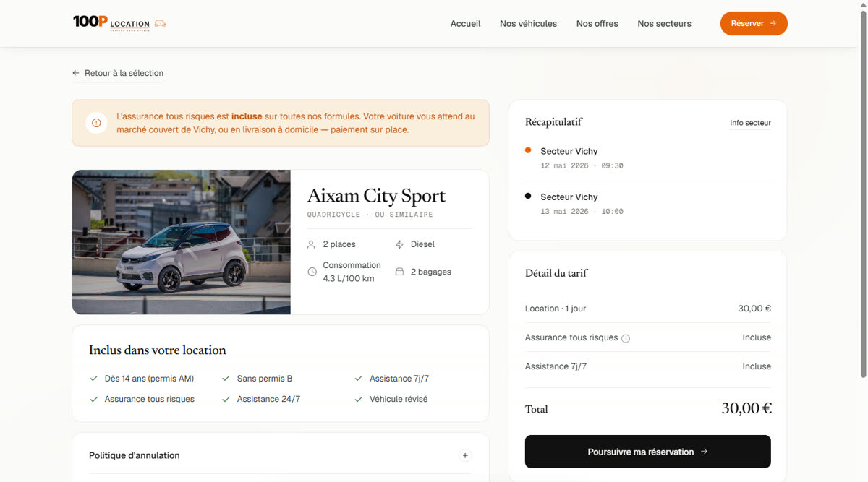Click the luggage icon beside 2 bagages
Image resolution: width=868 pixels, height=482 pixels.
[399, 272]
